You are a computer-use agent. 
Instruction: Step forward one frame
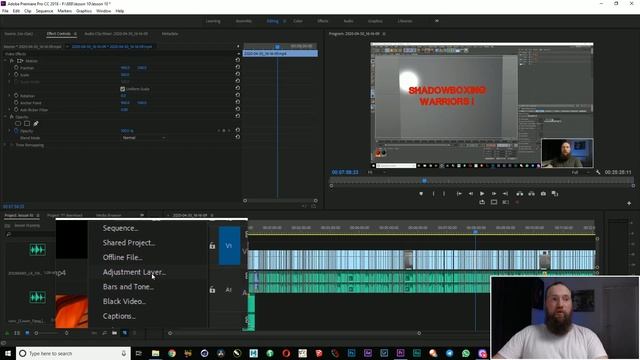494,194
